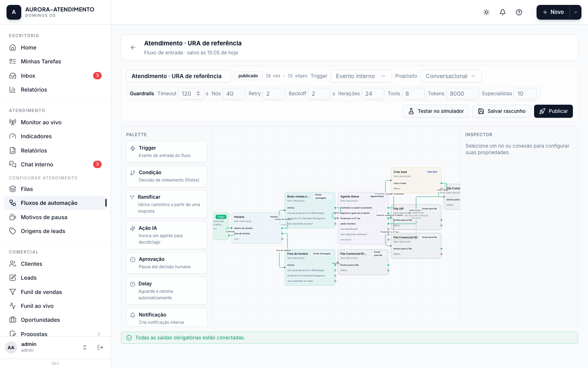The image size is (588, 368).
Task: Click the Trigger palette lightning icon
Action: (133, 148)
